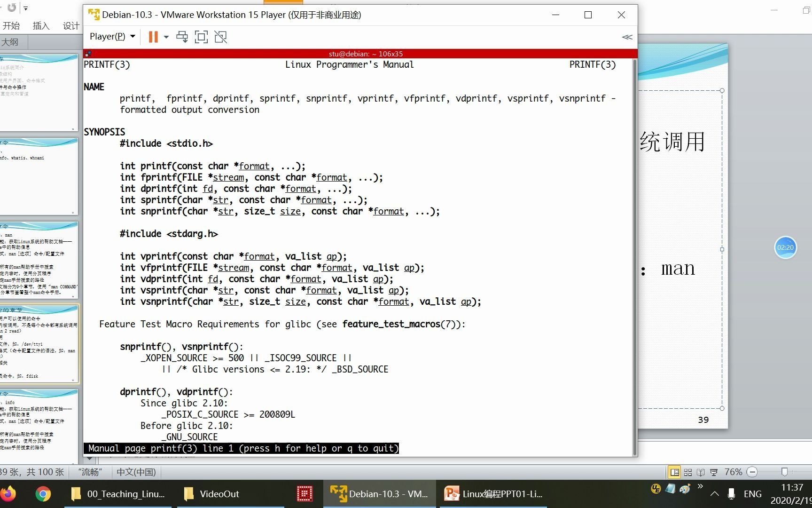Start slide show from status bar icon
Viewport: 812px width, 508px height.
pos(714,472)
